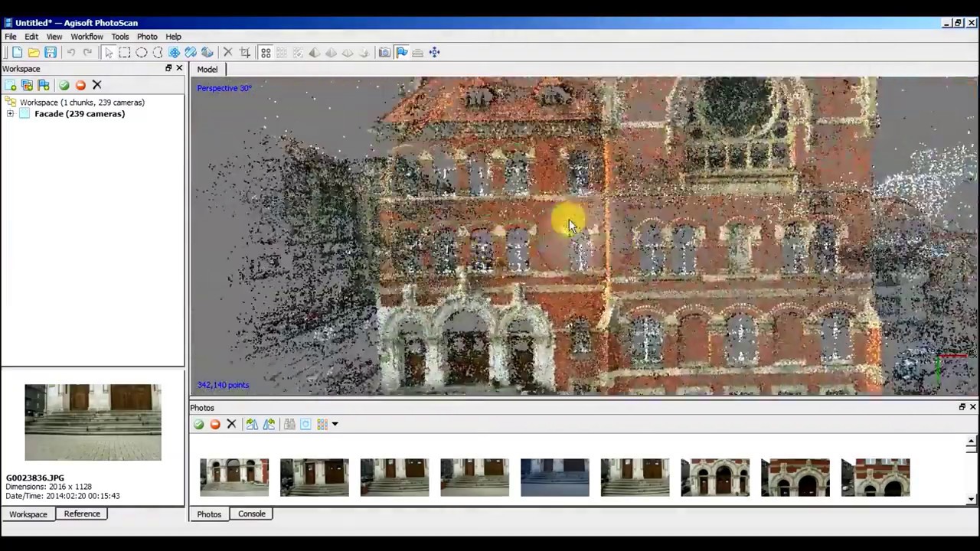Disable items with the Workspace red icon

tap(80, 85)
